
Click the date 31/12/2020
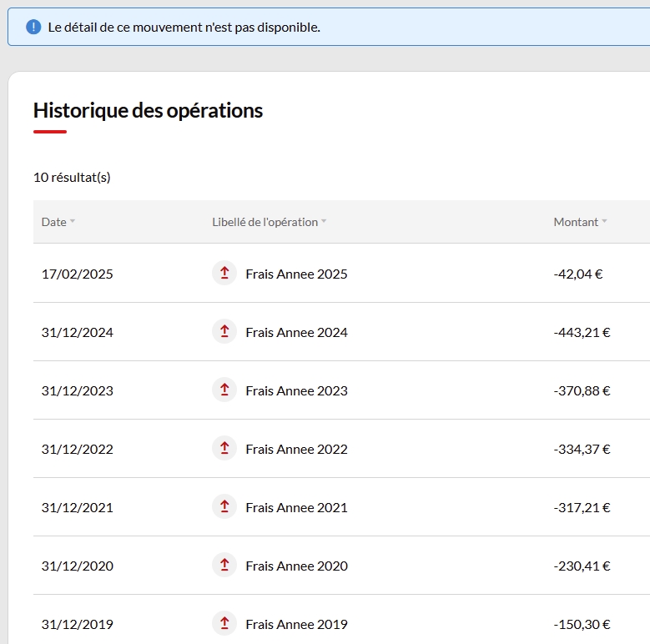[77, 566]
